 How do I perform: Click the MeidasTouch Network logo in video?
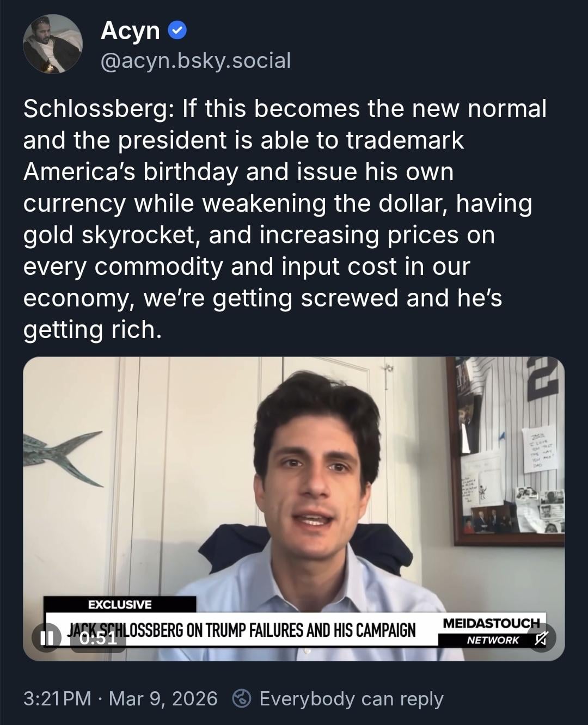coord(491,631)
